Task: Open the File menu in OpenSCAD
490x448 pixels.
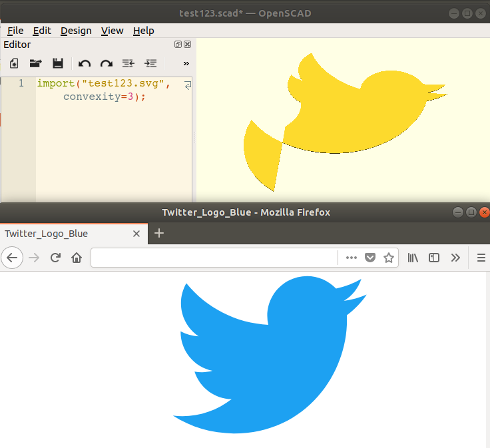Action: [x=15, y=31]
